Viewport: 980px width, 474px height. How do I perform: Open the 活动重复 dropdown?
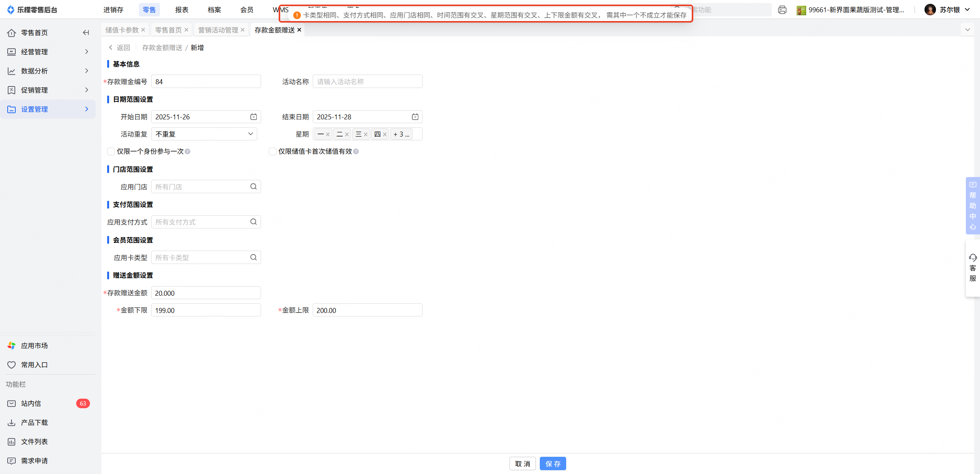(204, 134)
